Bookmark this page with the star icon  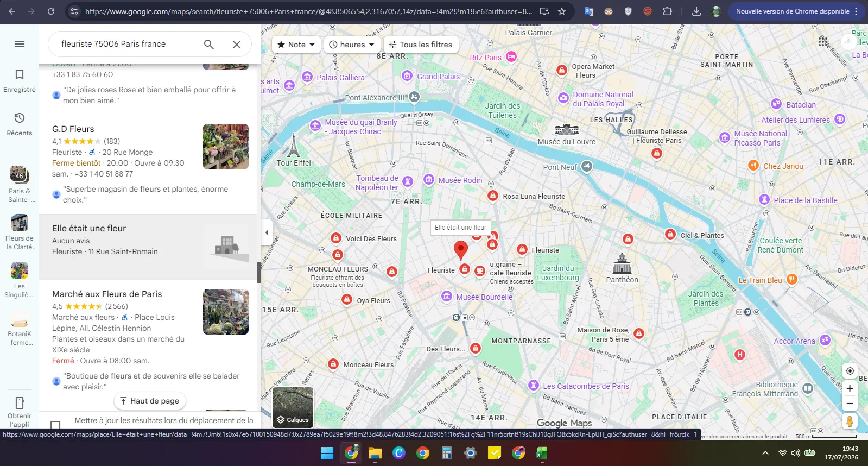[x=562, y=11]
